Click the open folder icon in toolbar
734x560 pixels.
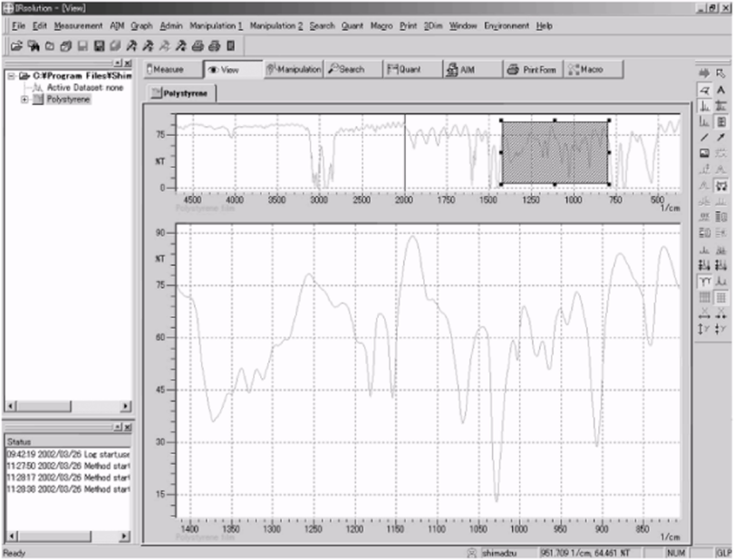16,46
